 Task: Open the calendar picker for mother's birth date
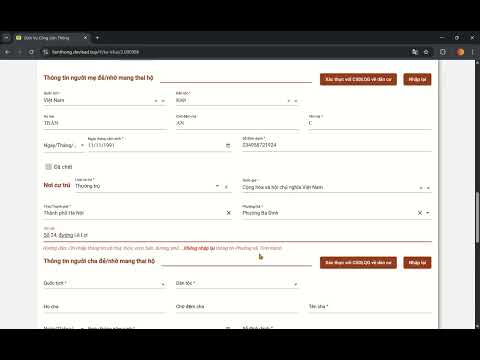[x=228, y=145]
